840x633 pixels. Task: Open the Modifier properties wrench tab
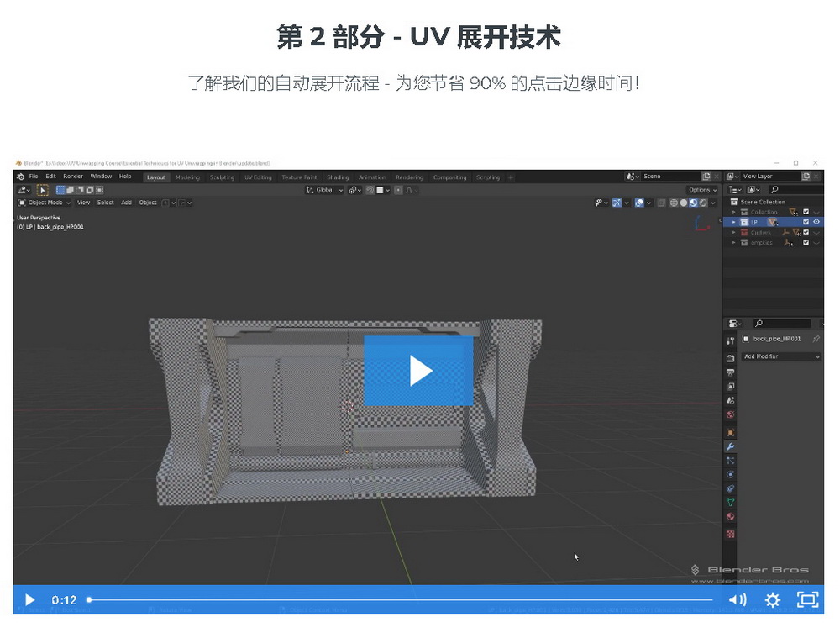(x=730, y=446)
